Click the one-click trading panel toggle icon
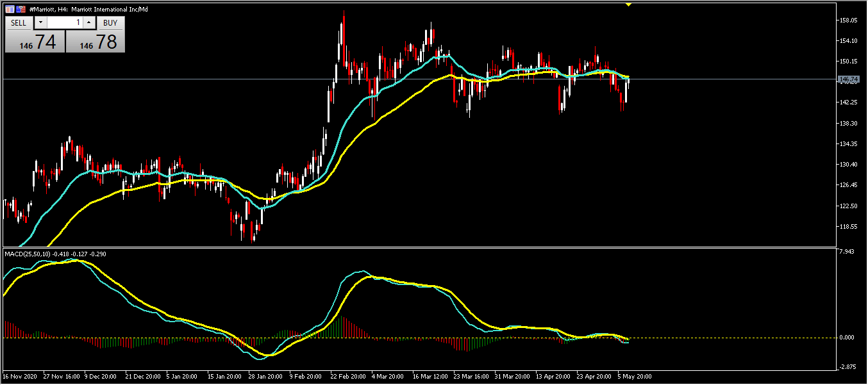The height and width of the screenshot is (385, 868). coord(10,10)
